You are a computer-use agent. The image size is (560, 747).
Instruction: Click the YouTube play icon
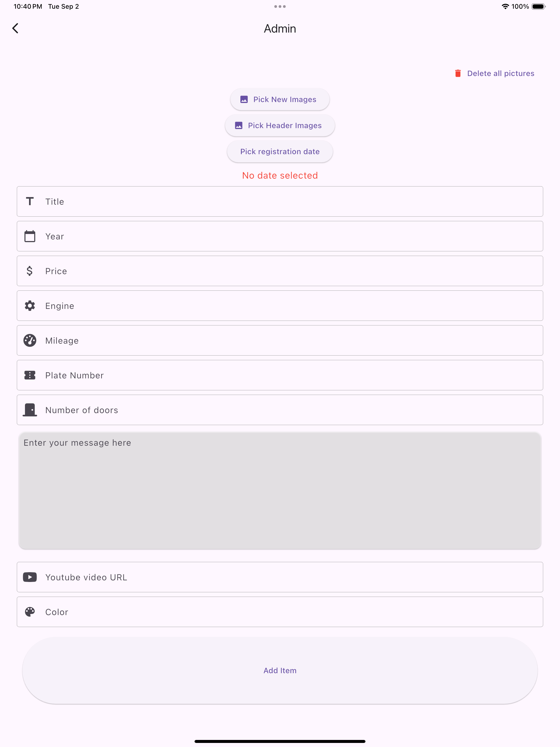click(x=30, y=577)
